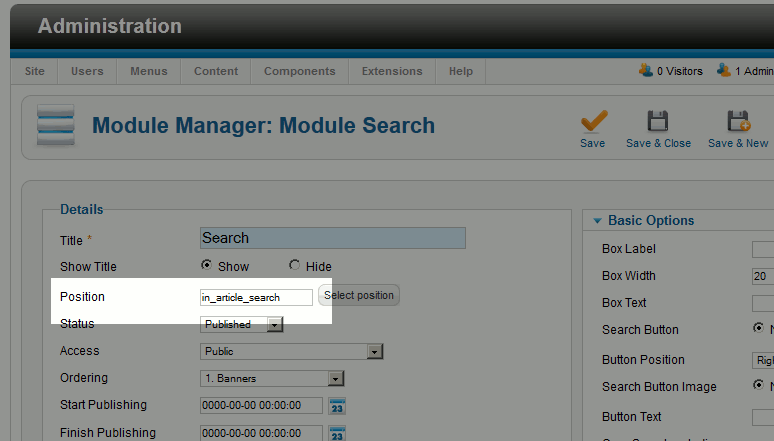Image resolution: width=774 pixels, height=441 pixels.
Task: Click the Ordering label
Action: (x=84, y=378)
